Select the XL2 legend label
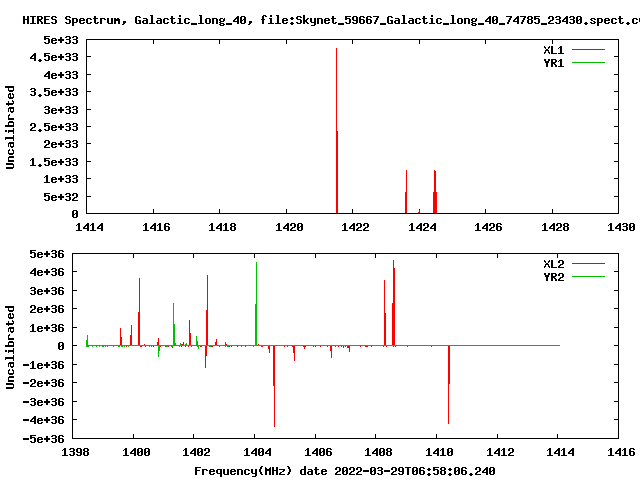Image resolution: width=640 pixels, height=480 pixels. [553, 264]
